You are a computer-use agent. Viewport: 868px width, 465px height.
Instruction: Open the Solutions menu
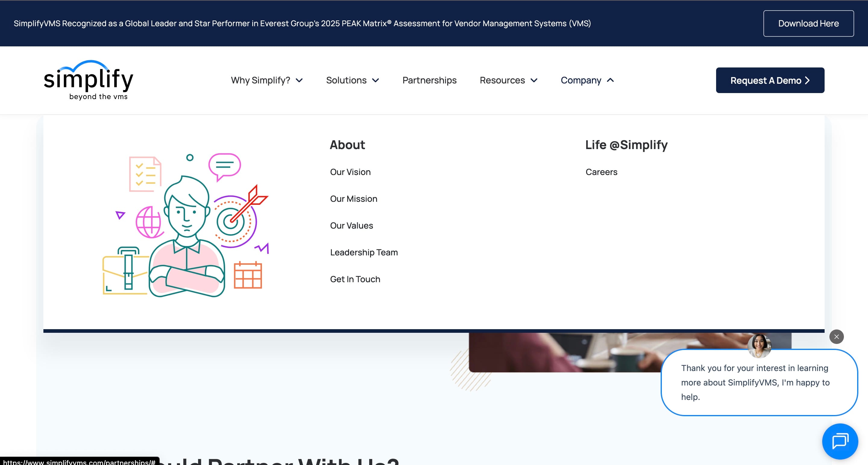coord(346,80)
